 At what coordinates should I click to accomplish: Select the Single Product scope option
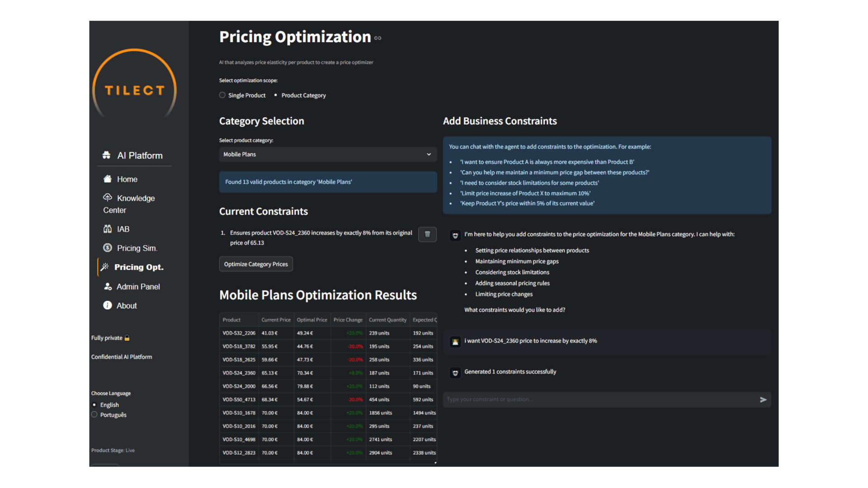pos(222,95)
